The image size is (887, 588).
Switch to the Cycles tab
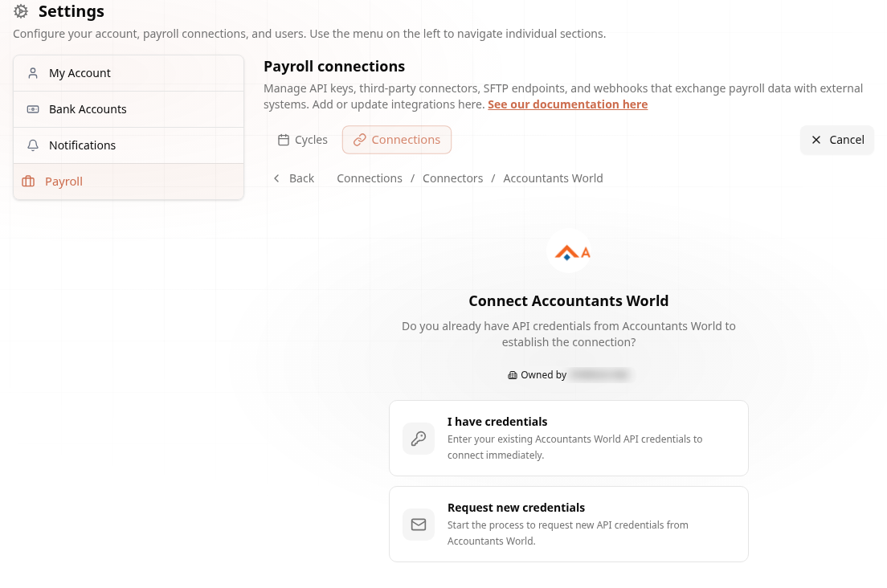coord(303,140)
